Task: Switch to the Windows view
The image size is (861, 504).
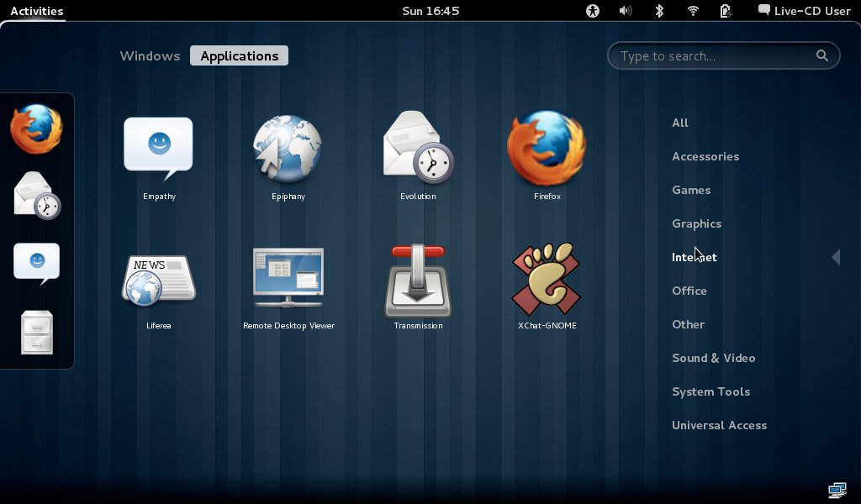Action: pyautogui.click(x=150, y=56)
